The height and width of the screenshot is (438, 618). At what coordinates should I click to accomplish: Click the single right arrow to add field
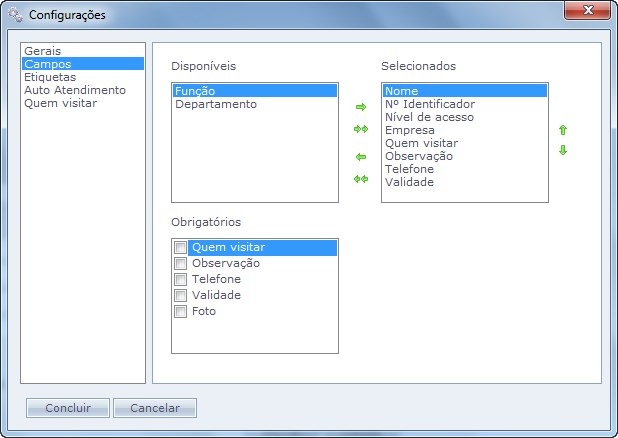(361, 107)
